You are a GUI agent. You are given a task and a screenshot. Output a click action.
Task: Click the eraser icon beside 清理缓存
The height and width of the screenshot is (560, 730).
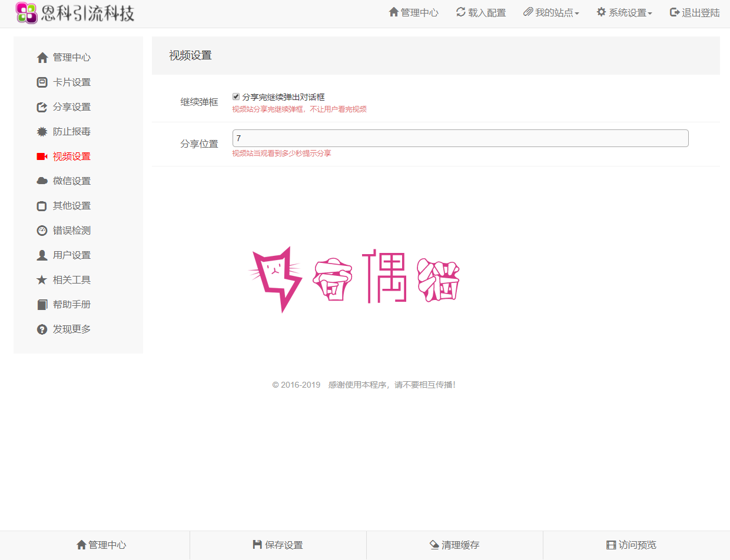click(434, 545)
